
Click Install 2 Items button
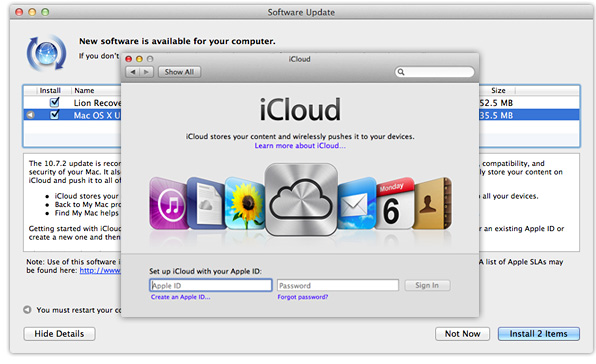click(539, 334)
